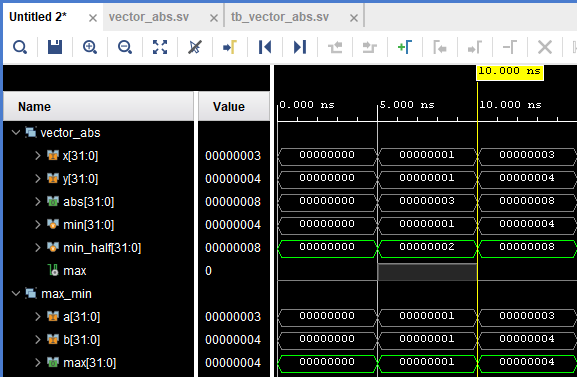Click the Next Transition icon
The height and width of the screenshot is (377, 577).
pyautogui.click(x=370, y=47)
